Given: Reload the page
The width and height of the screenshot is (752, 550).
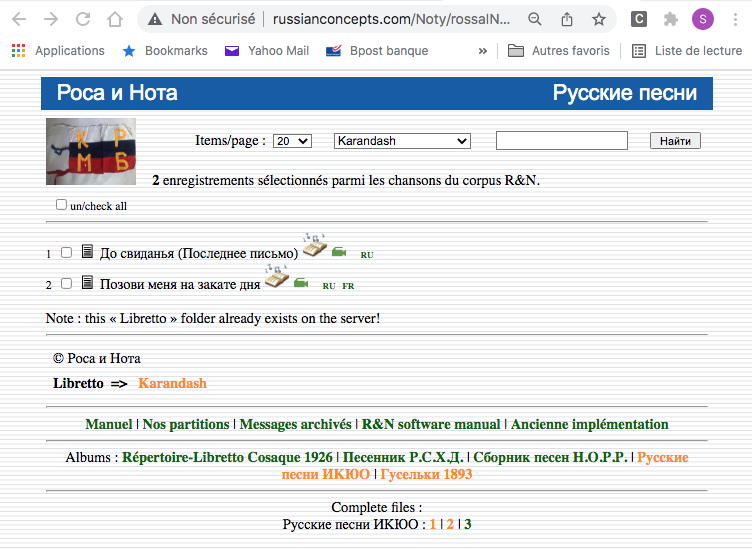Looking at the screenshot, I should 83,19.
